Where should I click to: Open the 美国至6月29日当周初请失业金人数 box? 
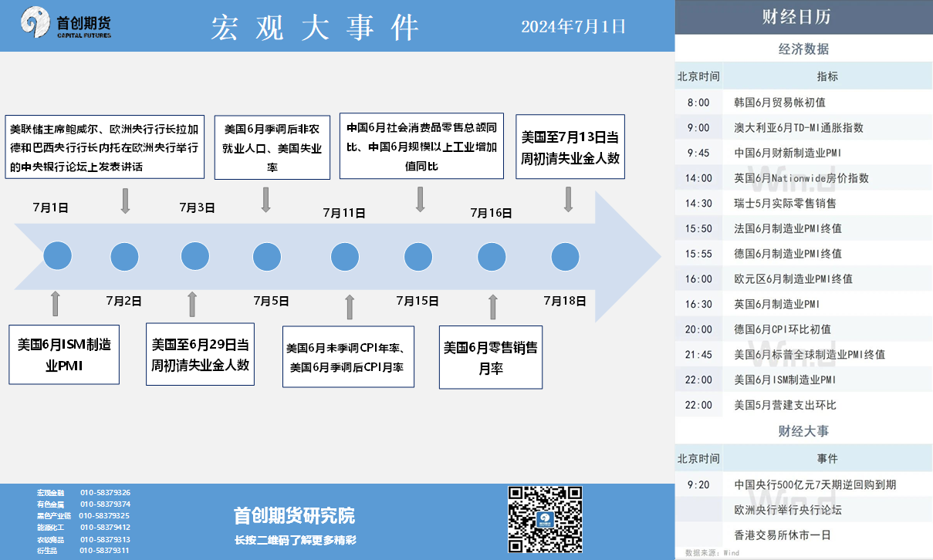click(200, 354)
